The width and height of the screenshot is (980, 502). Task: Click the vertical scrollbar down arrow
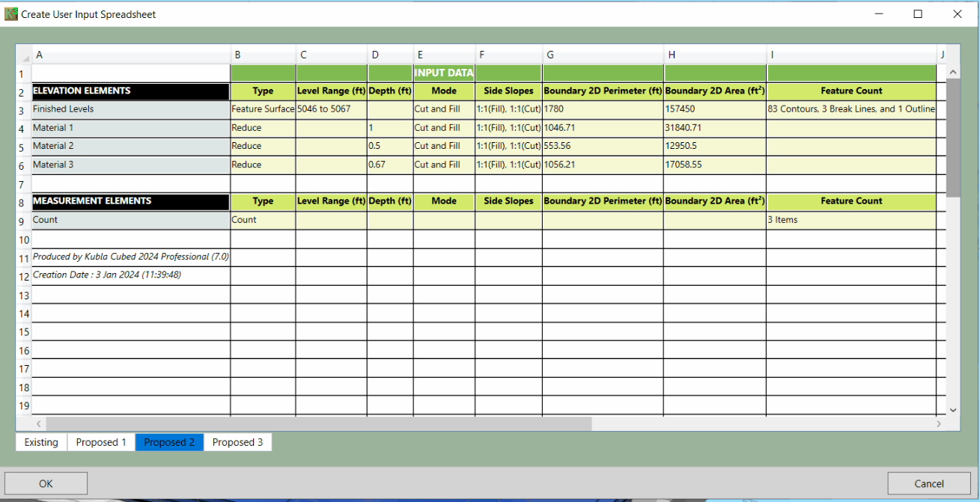coord(953,410)
